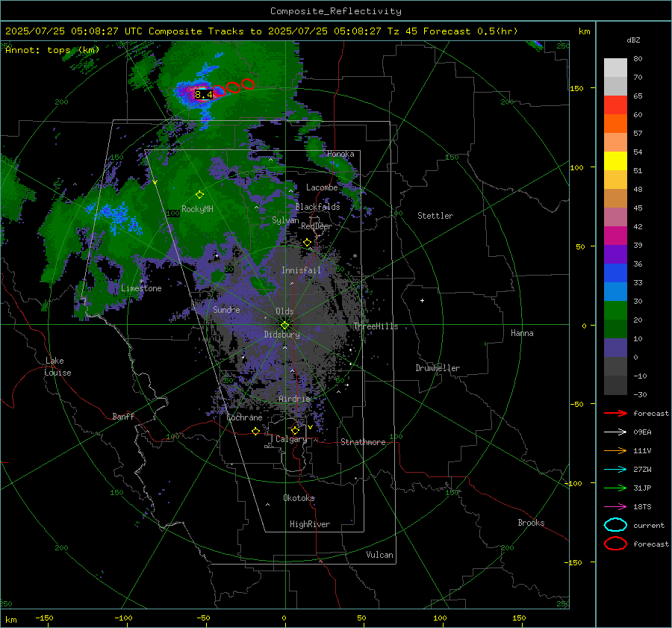Pick the top light-gray 80 dBZ swatch
Image resolution: width=672 pixels, height=628 pixels.
pos(615,68)
